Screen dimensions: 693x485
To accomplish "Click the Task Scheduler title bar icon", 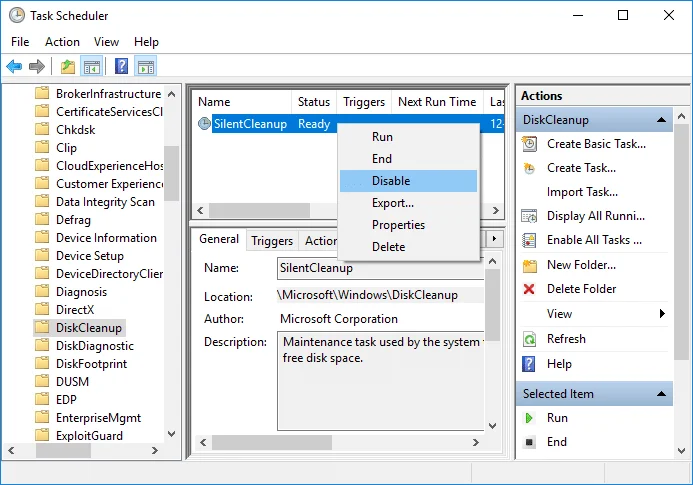I will click(x=17, y=15).
